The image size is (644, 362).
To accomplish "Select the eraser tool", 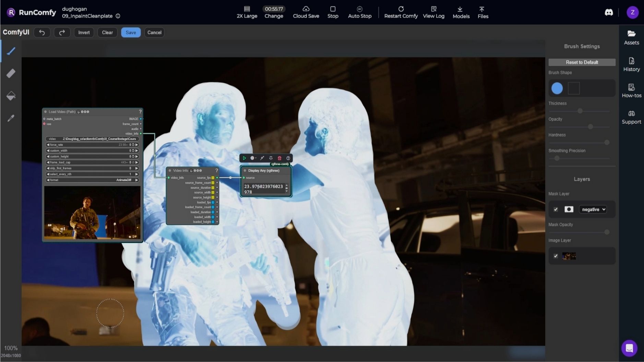I will [11, 73].
